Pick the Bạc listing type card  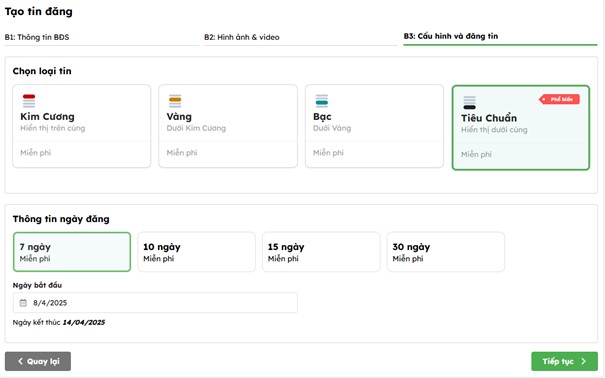(374, 126)
